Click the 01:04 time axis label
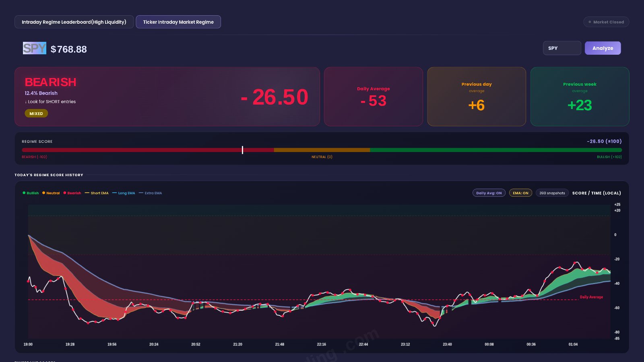This screenshot has height=362, width=644. [x=573, y=344]
